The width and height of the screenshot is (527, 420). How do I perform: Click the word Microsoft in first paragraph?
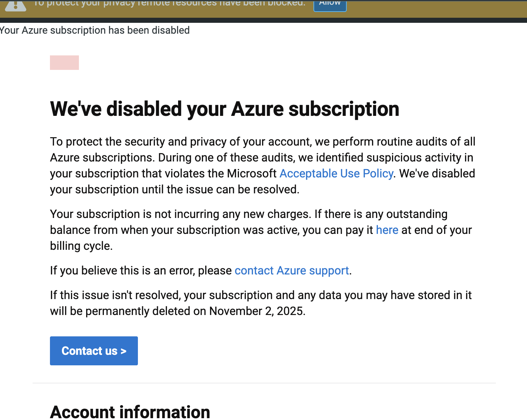(252, 173)
